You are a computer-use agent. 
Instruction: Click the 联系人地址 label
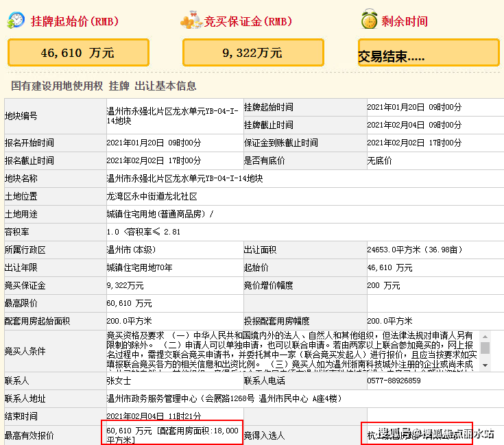25,399
